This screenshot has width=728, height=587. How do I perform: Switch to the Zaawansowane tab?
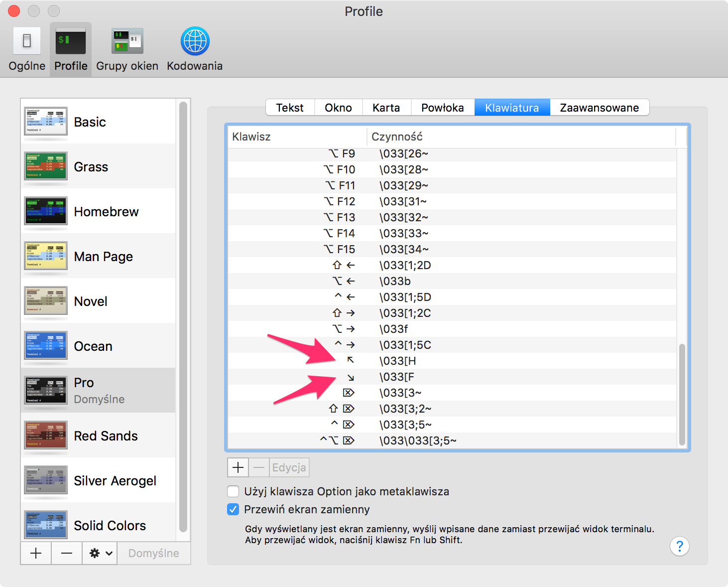(x=600, y=108)
